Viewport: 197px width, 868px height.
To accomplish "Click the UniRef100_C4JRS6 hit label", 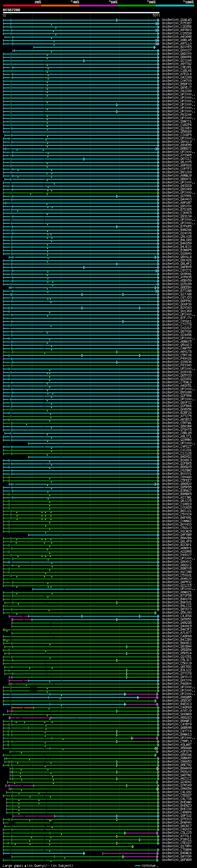I will 176,616.
